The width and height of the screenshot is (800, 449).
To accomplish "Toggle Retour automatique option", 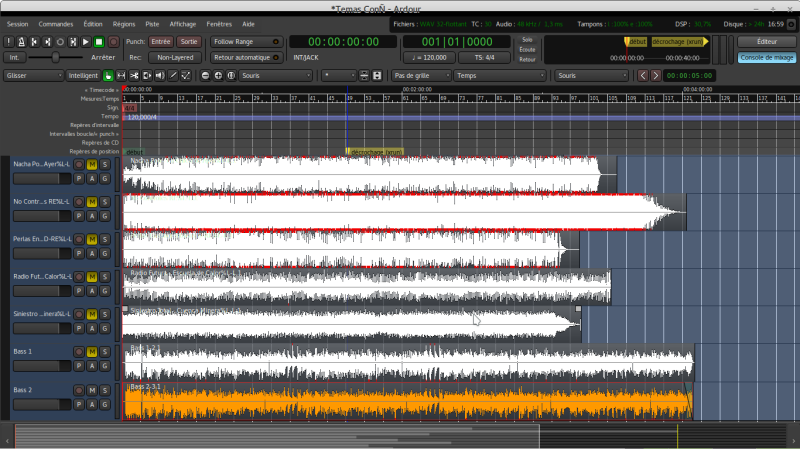I will pyautogui.click(x=246, y=58).
